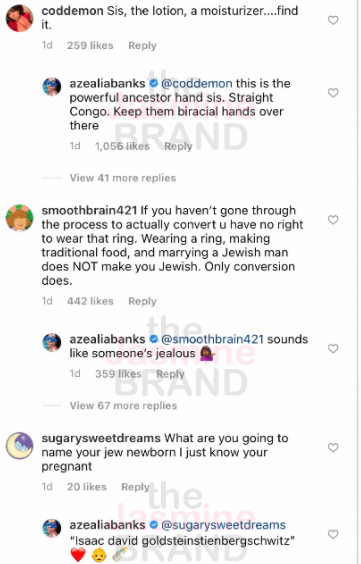Open the @smoothbrain421 mention link

pos(212,339)
